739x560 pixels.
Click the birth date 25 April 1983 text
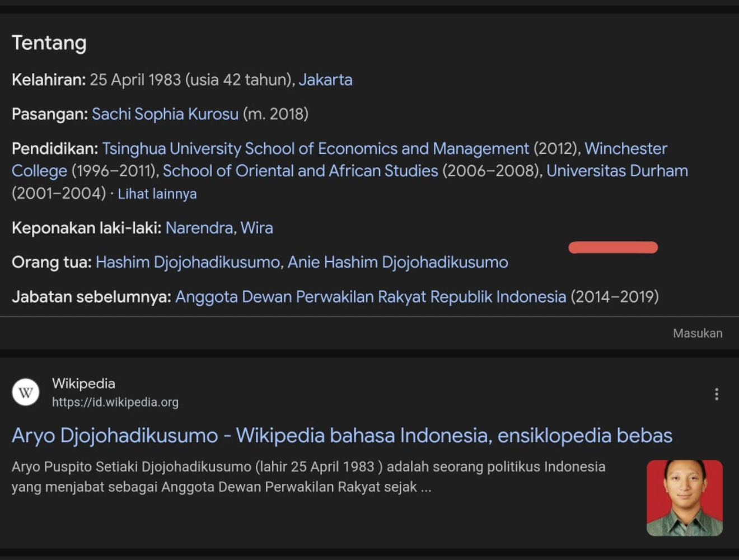coord(135,80)
